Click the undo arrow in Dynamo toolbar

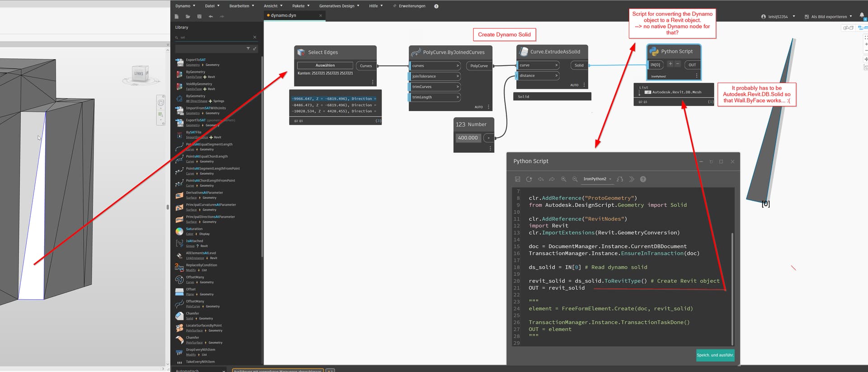211,17
